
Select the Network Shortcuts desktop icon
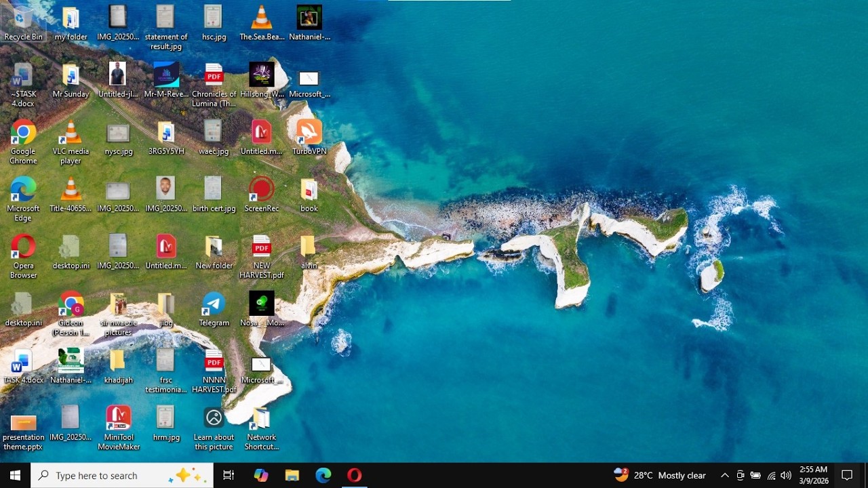click(261, 428)
